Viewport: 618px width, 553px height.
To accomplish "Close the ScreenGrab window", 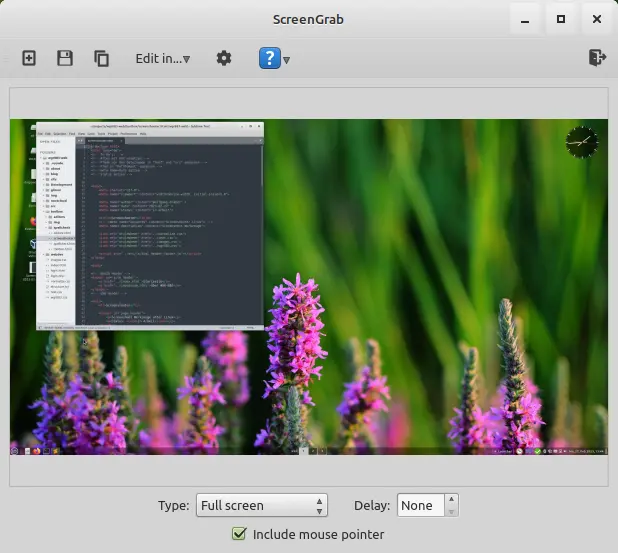I will pyautogui.click(x=597, y=19).
